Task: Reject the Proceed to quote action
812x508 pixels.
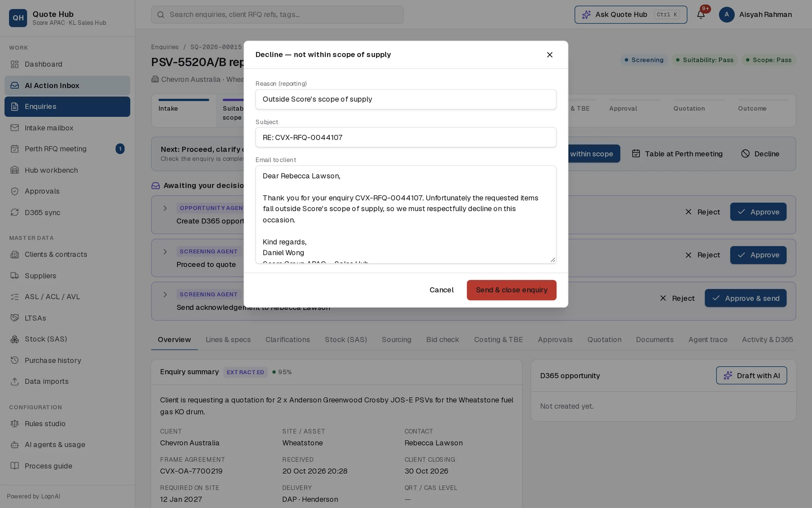Action: pos(702,255)
